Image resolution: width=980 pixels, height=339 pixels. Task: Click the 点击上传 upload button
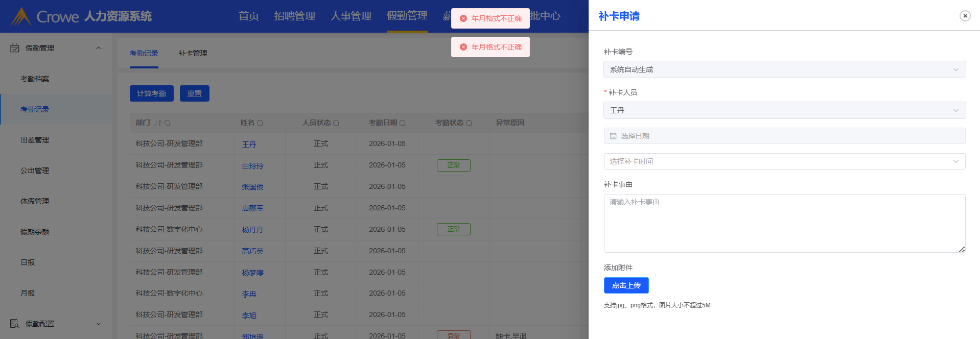click(626, 285)
